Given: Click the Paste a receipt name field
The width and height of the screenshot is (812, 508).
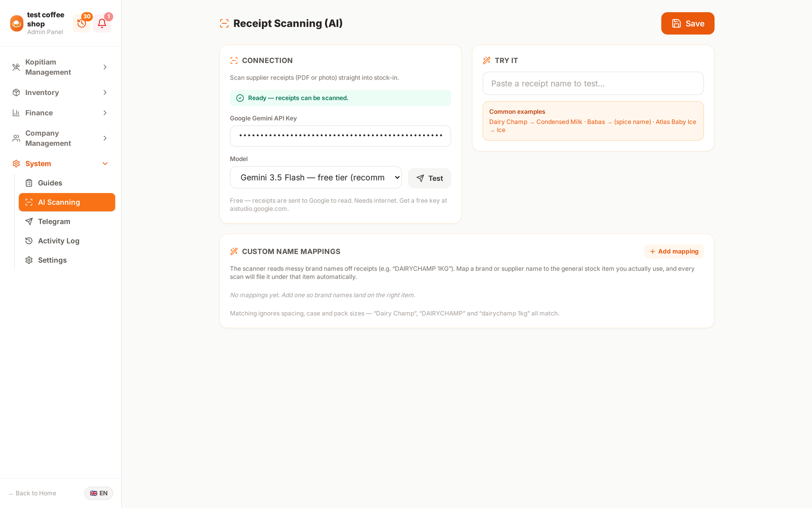Looking at the screenshot, I should coord(593,83).
